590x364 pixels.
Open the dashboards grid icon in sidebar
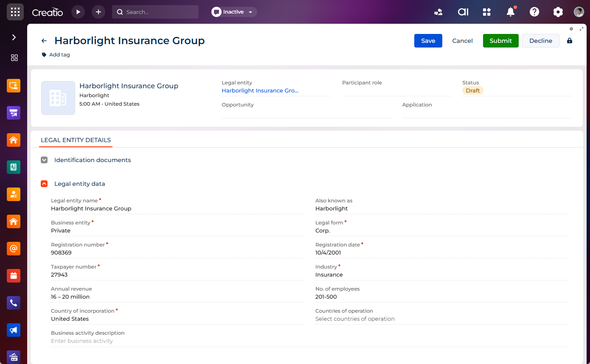pyautogui.click(x=14, y=58)
